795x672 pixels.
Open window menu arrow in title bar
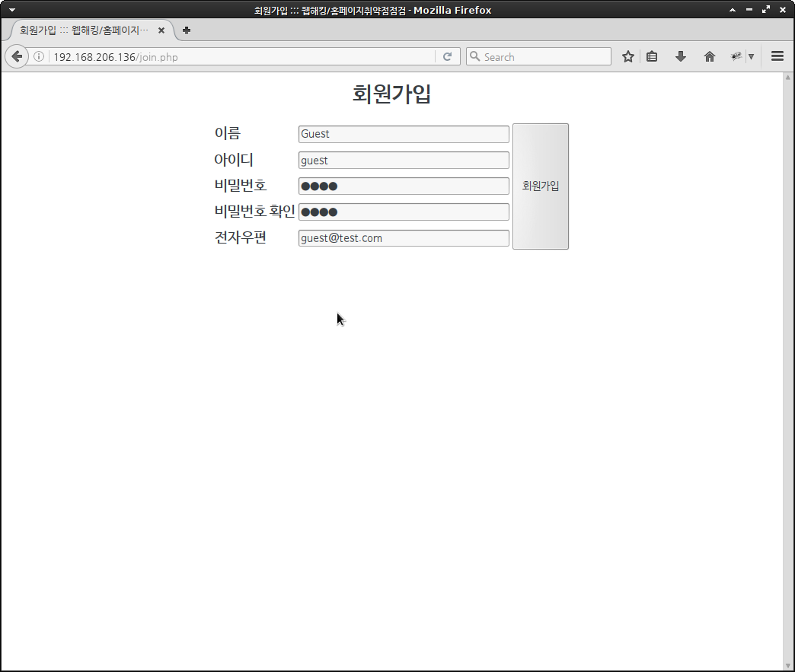(x=12, y=10)
